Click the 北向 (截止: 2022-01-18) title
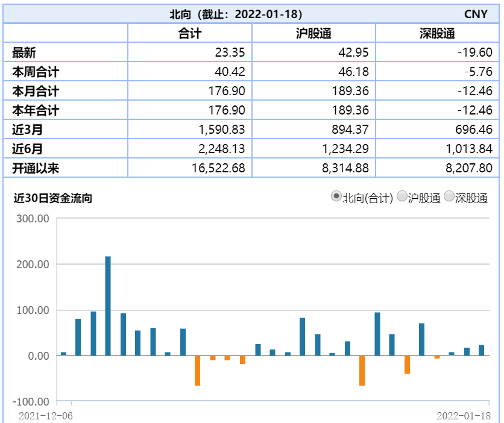Viewport: 504px width, 423px height. pos(236,14)
